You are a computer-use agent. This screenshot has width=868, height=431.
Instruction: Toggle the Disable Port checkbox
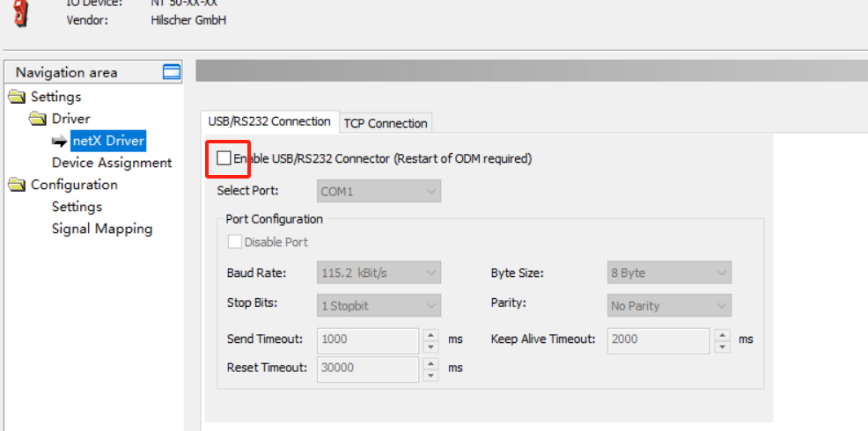(x=235, y=242)
